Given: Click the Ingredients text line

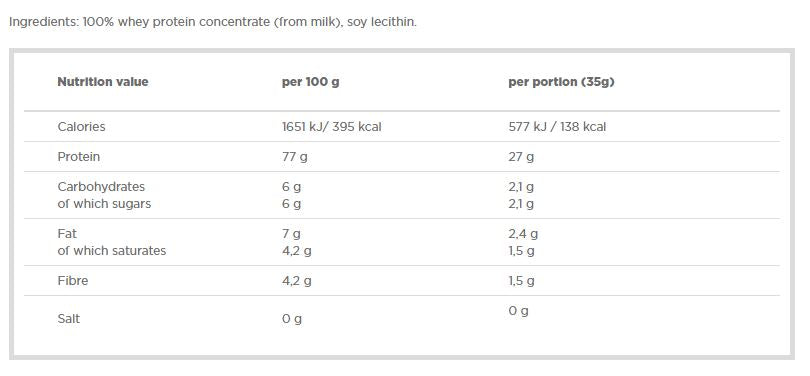Looking at the screenshot, I should (x=213, y=23).
